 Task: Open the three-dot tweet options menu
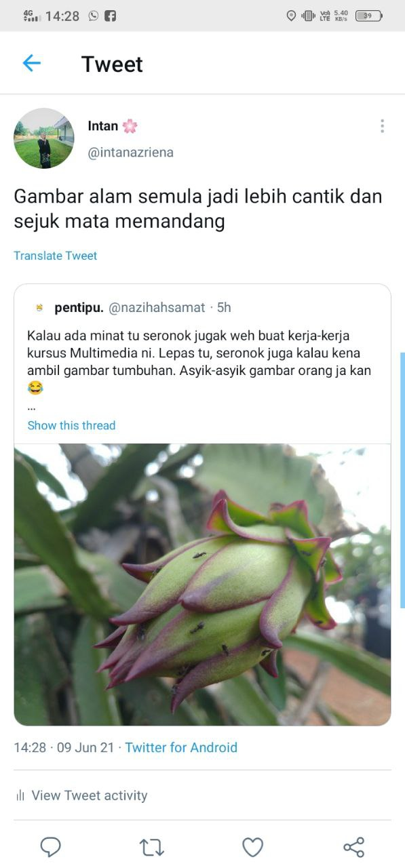click(382, 126)
